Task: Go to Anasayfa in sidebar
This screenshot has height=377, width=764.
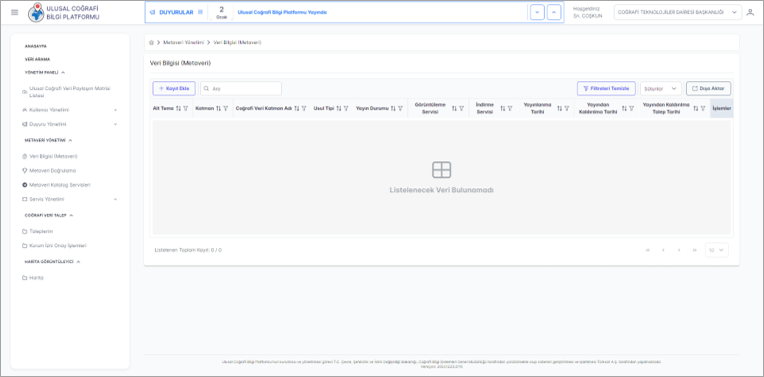Action: pyautogui.click(x=36, y=46)
